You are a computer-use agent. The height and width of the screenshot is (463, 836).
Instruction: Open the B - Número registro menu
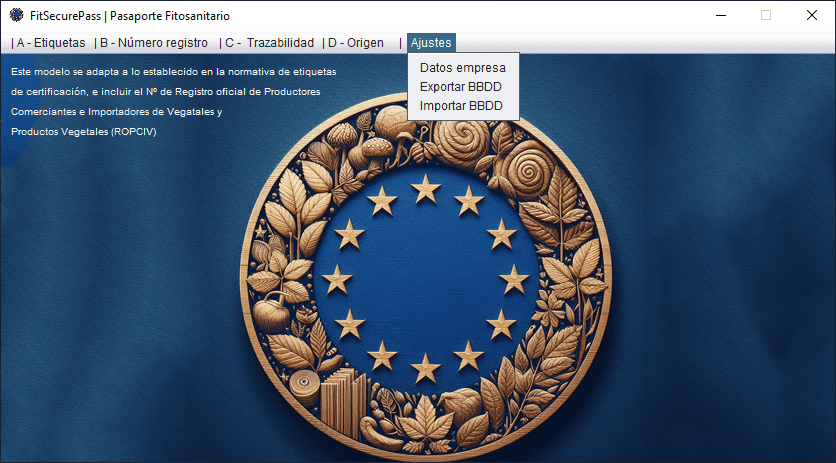tap(152, 43)
